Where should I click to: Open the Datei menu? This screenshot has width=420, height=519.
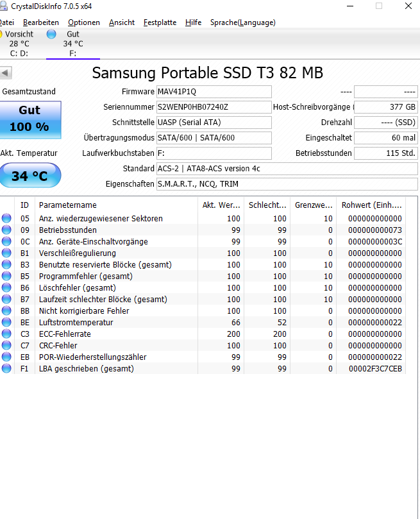[x=6, y=22]
